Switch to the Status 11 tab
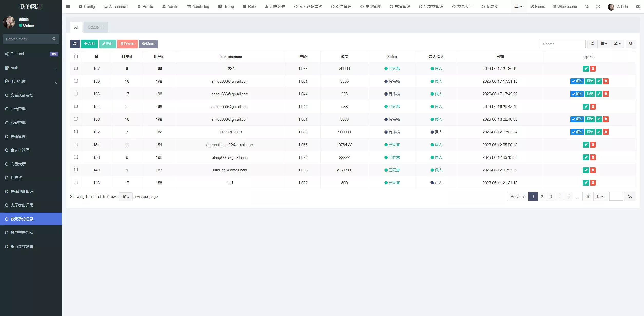 point(96,27)
